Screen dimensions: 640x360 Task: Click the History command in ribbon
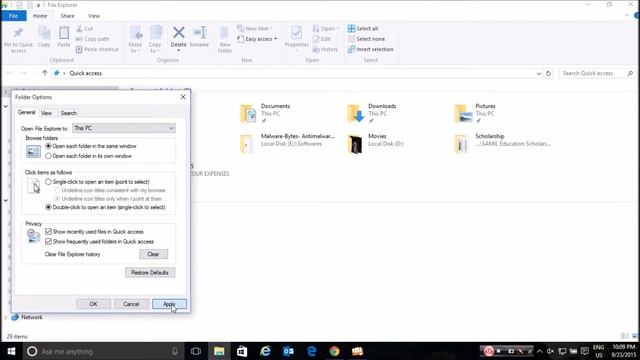(x=325, y=49)
